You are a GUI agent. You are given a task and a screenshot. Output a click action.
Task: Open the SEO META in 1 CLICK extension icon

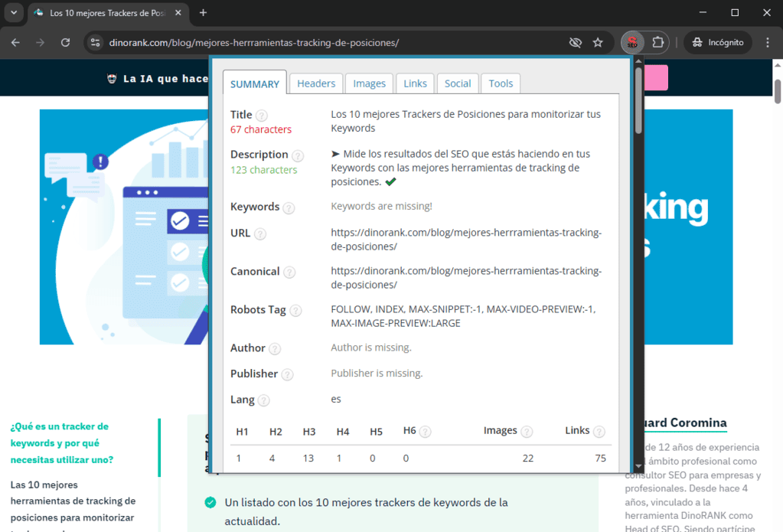632,42
